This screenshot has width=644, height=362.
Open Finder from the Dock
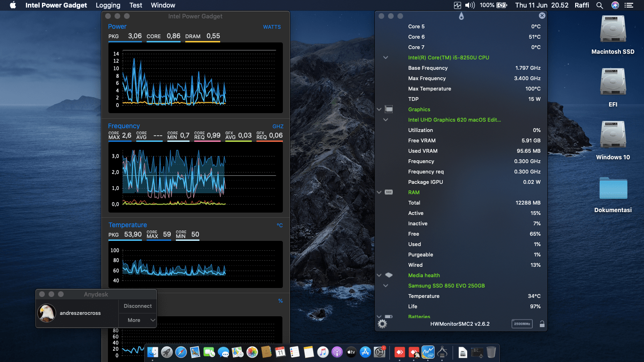point(153,352)
